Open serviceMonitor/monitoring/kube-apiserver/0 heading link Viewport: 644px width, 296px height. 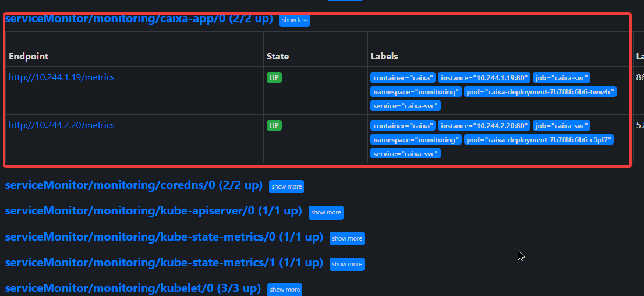tap(153, 212)
